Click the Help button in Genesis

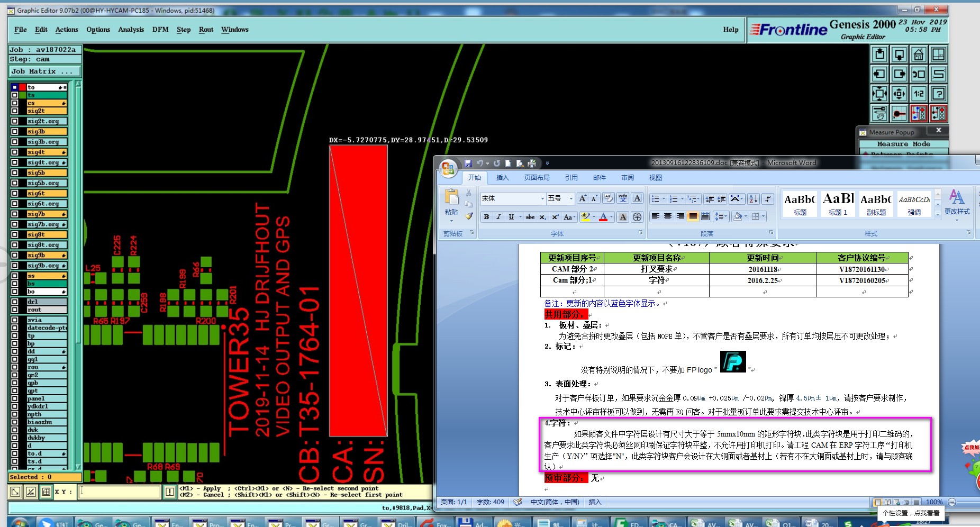click(x=731, y=30)
